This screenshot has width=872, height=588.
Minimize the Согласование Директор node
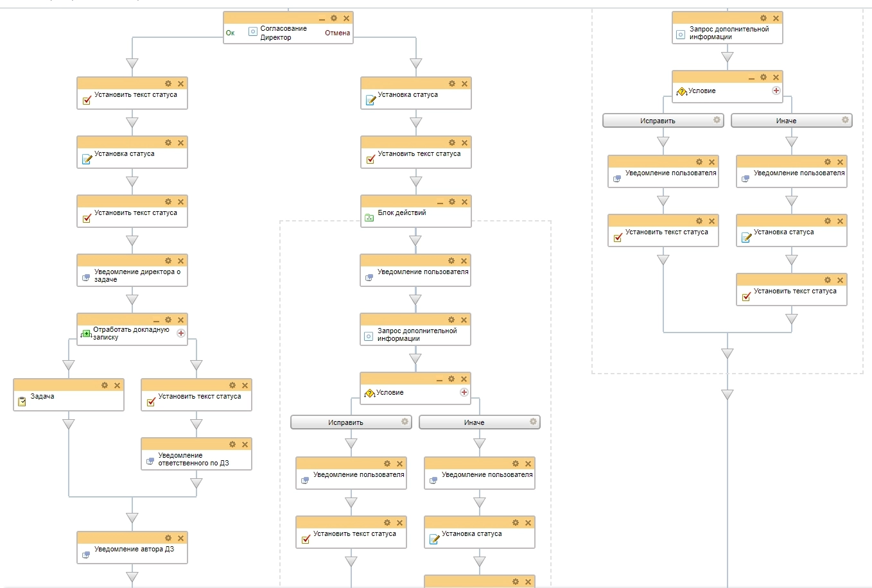click(322, 19)
